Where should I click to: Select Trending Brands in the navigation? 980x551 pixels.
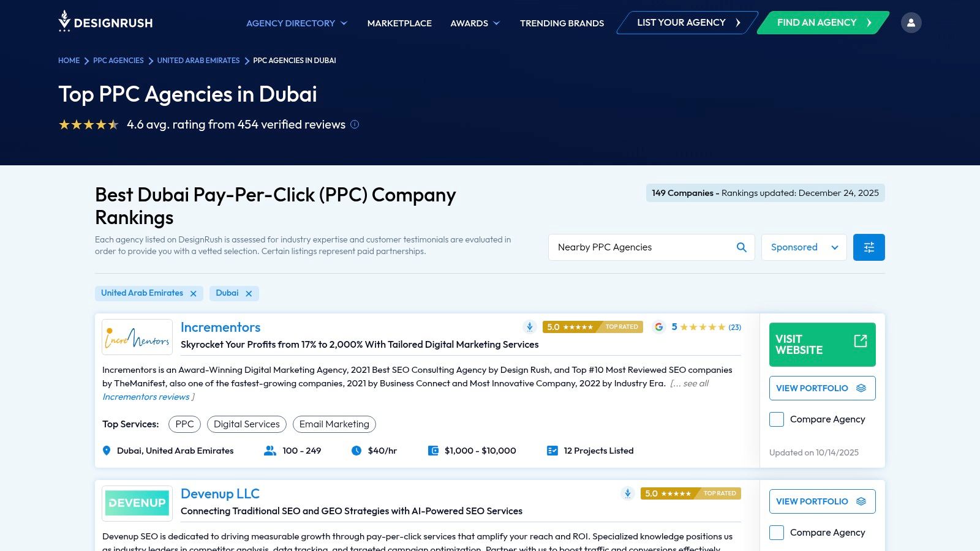pos(561,23)
